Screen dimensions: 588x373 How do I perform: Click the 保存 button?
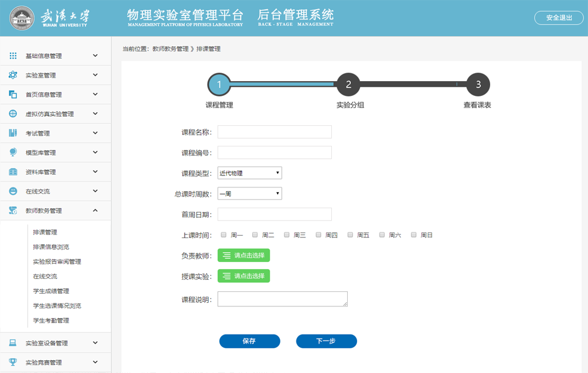pyautogui.click(x=249, y=341)
